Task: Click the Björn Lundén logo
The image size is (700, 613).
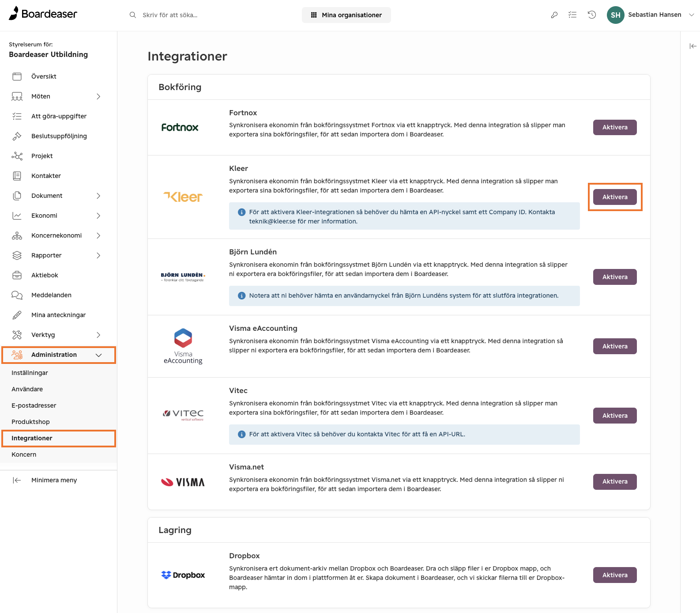Action: coord(183,277)
